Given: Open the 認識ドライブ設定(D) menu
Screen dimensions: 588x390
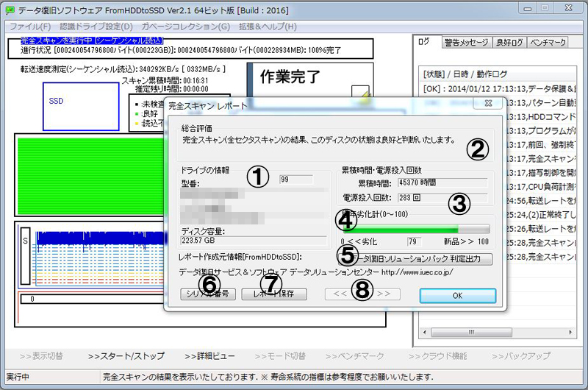Looking at the screenshot, I should pos(96,26).
